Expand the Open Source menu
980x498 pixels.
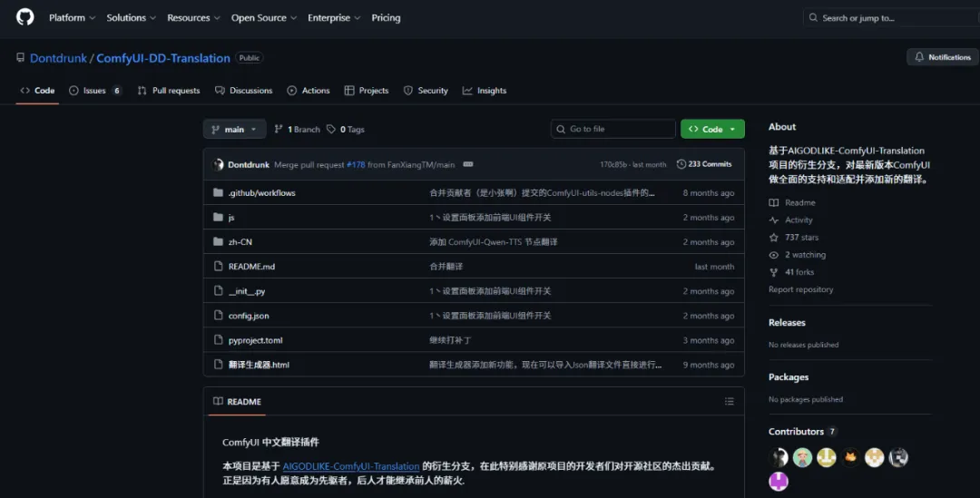click(x=264, y=17)
